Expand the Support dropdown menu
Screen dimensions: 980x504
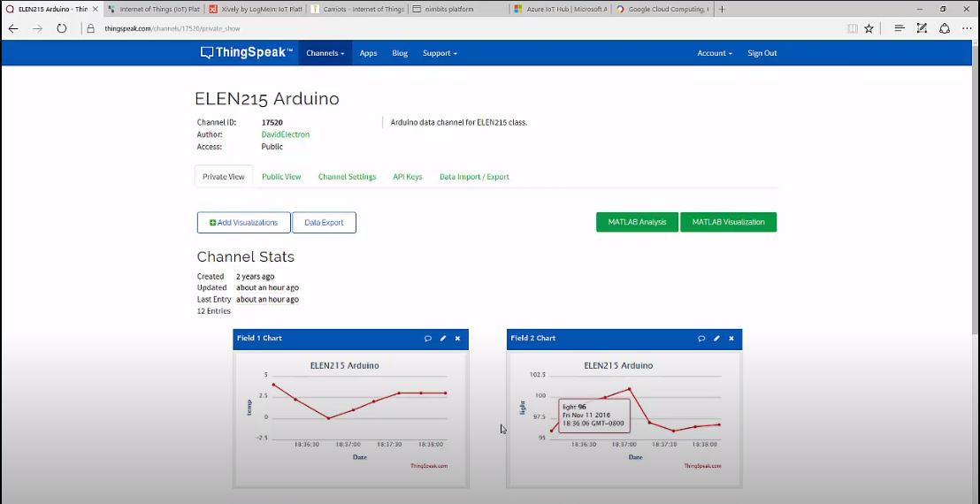click(x=440, y=53)
